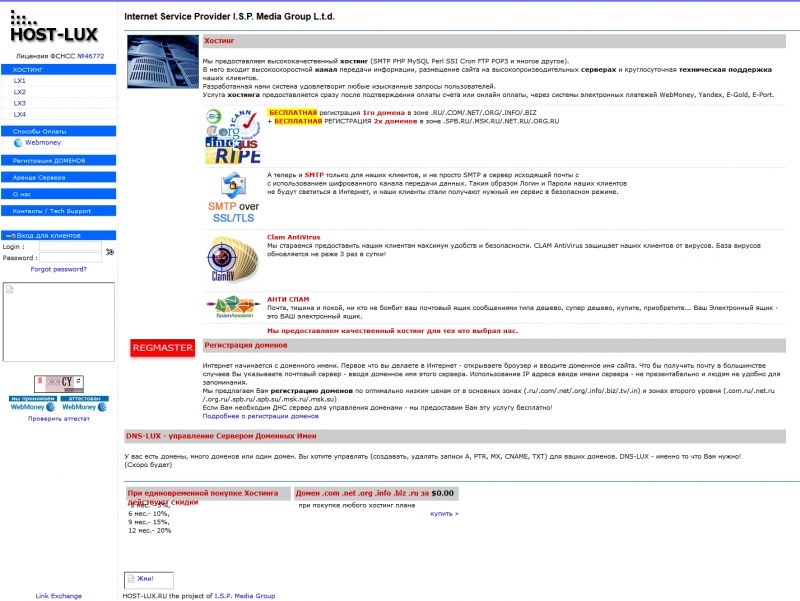
Task: Open Подробнее о регистрации доменов link
Action: coord(261,416)
